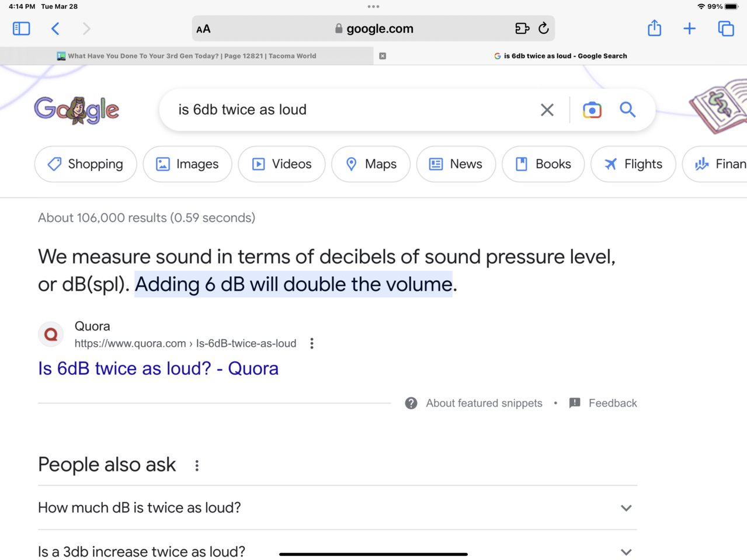Image resolution: width=747 pixels, height=560 pixels.
Task: Open the Safari share sheet icon
Action: pos(654,28)
